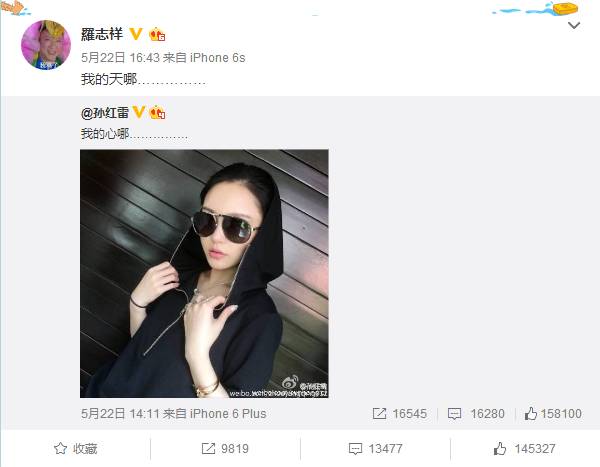The image size is (600, 467).
Task: Open the post timestamp 5月22日 16:43
Action: [120, 58]
